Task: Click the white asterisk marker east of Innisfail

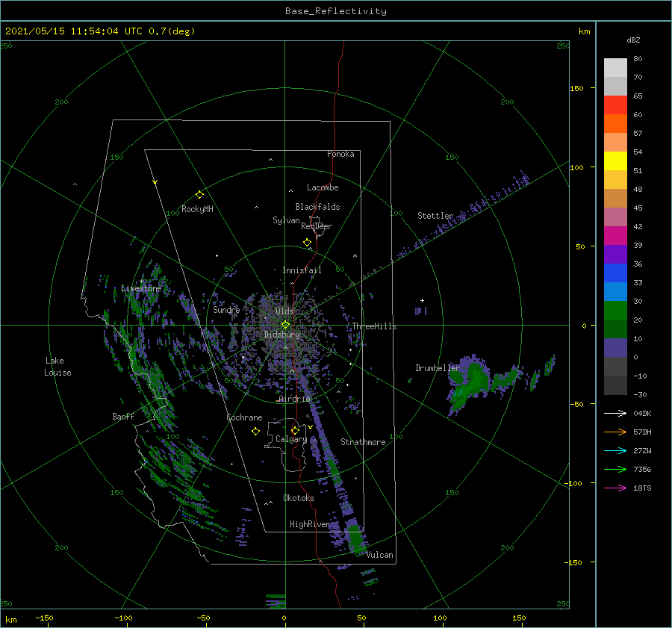Action: [x=355, y=256]
